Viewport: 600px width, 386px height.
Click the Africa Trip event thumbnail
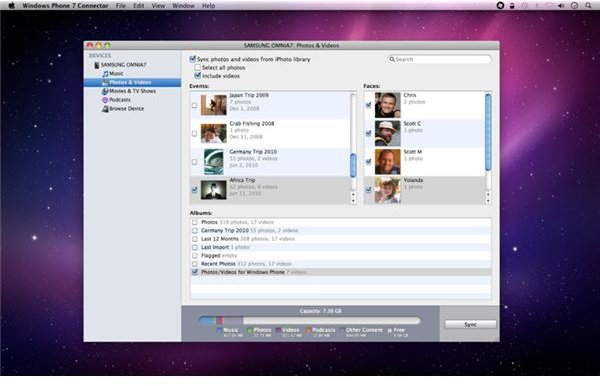pyautogui.click(x=214, y=190)
